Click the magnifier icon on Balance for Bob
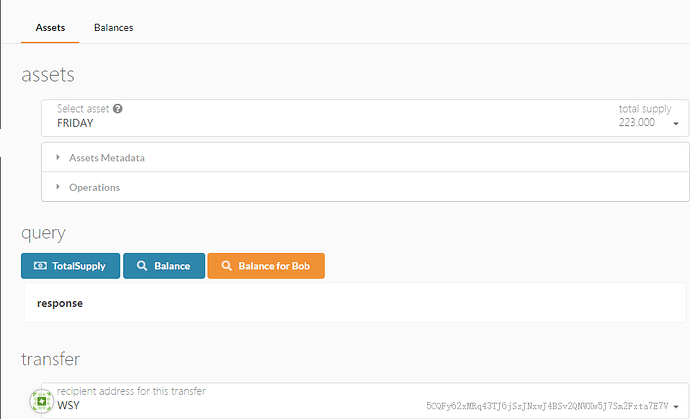The image size is (690, 419). pos(227,266)
